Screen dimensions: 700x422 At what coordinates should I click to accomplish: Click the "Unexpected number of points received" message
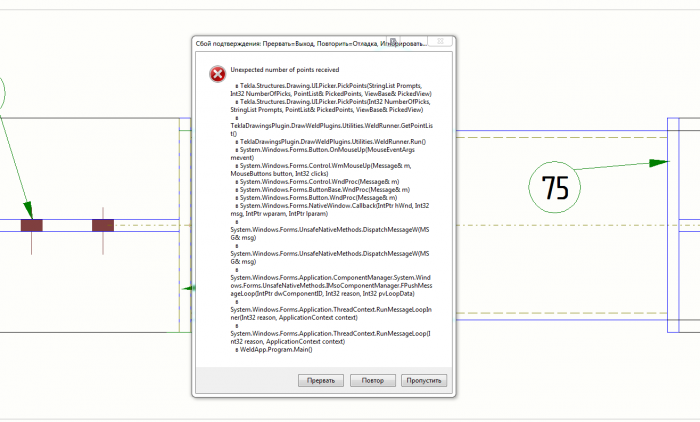pos(285,70)
